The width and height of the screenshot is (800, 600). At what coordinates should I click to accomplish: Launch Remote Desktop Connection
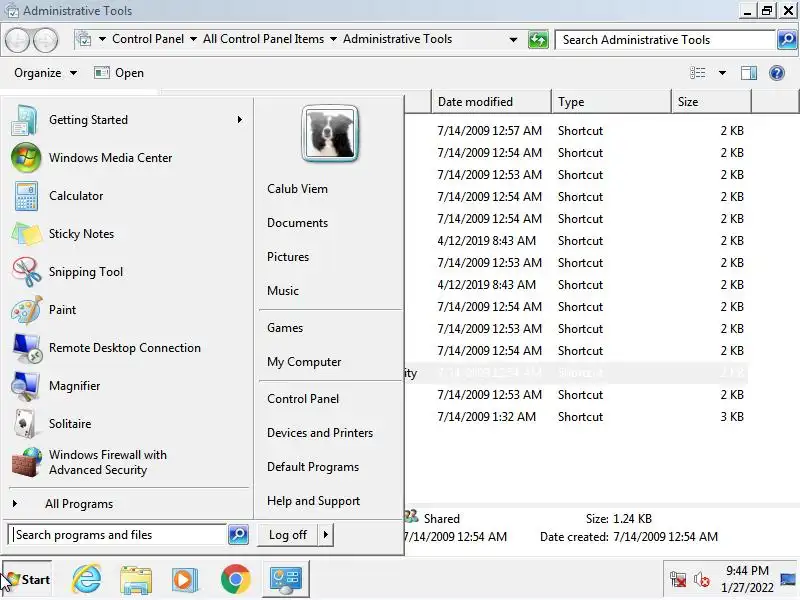tap(128, 348)
